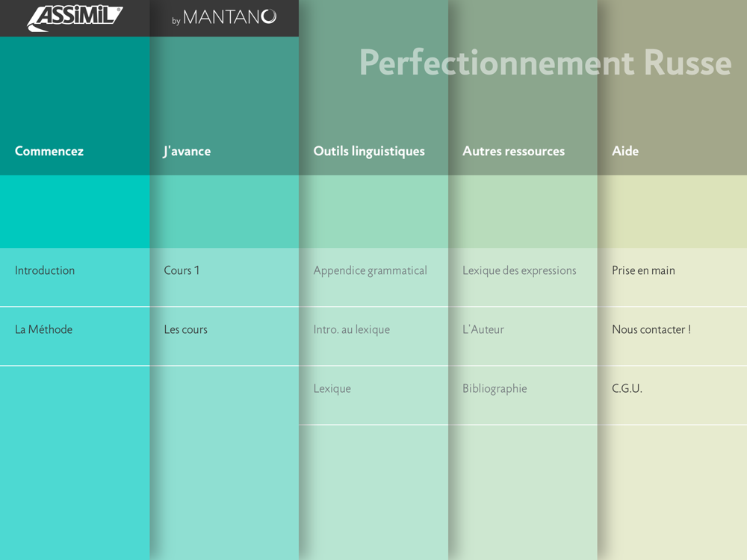Start Cours 1

(224, 277)
